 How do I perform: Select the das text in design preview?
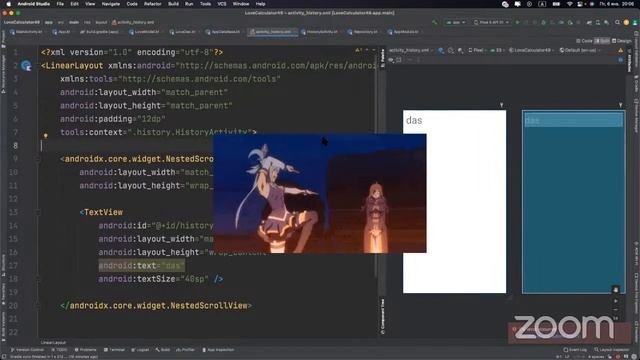(414, 120)
